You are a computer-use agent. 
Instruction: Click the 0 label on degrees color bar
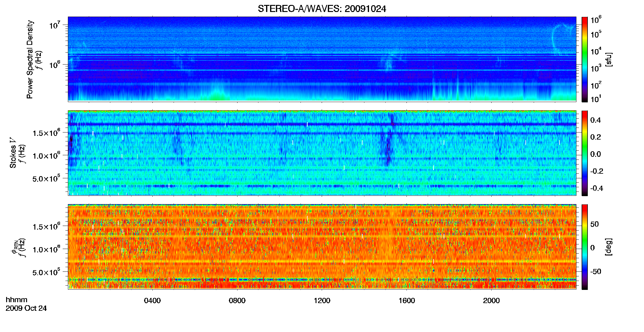point(593,248)
